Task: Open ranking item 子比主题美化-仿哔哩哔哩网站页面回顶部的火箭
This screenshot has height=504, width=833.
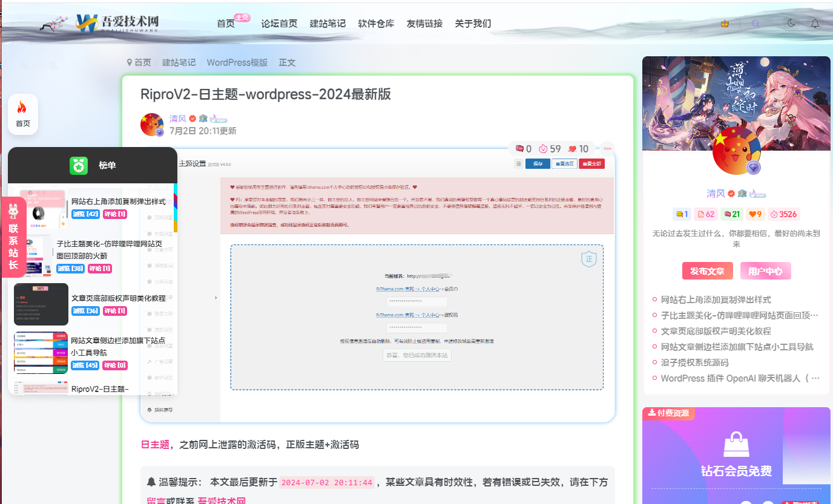Action: tap(110, 250)
